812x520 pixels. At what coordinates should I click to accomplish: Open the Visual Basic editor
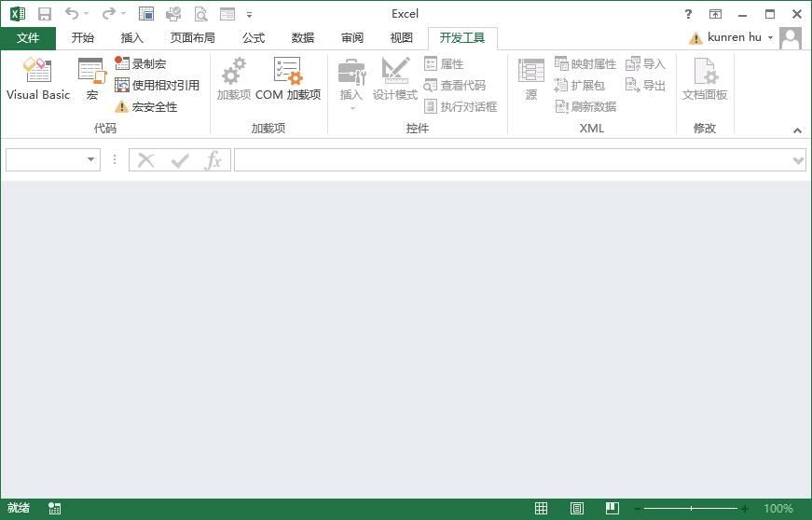(37, 79)
